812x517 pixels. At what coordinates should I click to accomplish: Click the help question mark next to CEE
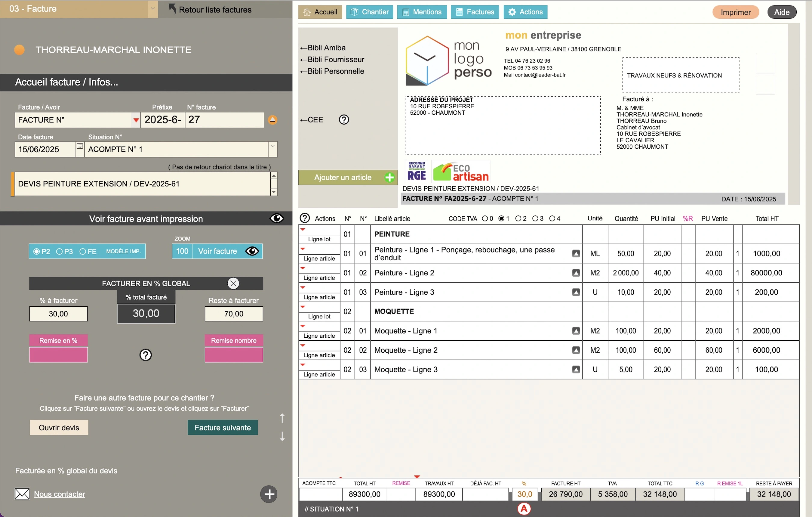tap(344, 120)
